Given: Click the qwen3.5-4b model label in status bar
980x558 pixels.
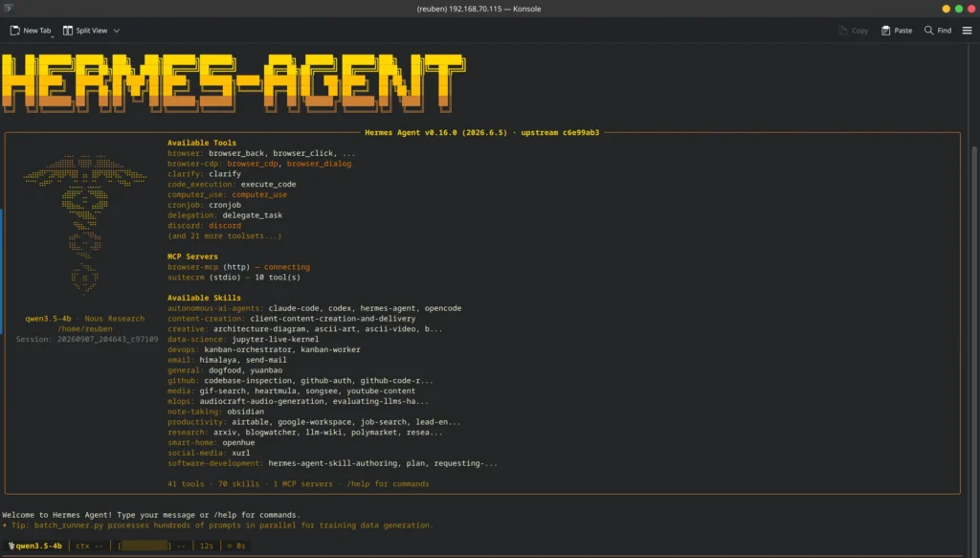Looking at the screenshot, I should point(38,546).
